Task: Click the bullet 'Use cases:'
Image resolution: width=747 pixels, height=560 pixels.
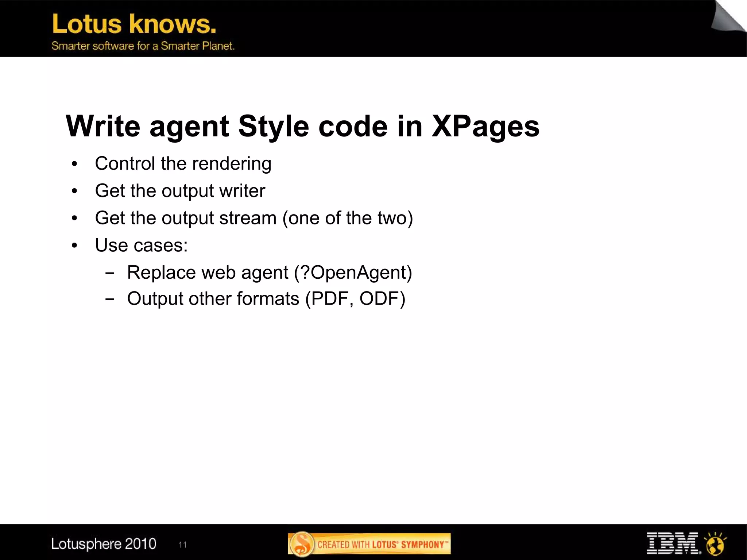Action: click(x=142, y=245)
